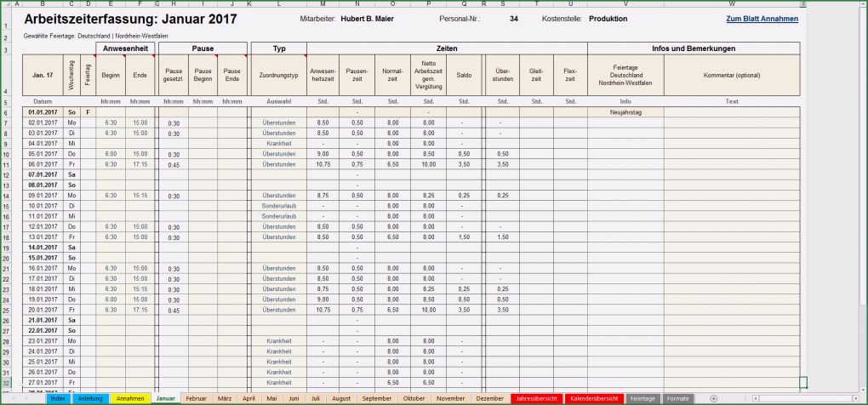Viewport: 868px width, 405px height.
Task: Open the gray Formate tab
Action: coord(678,398)
